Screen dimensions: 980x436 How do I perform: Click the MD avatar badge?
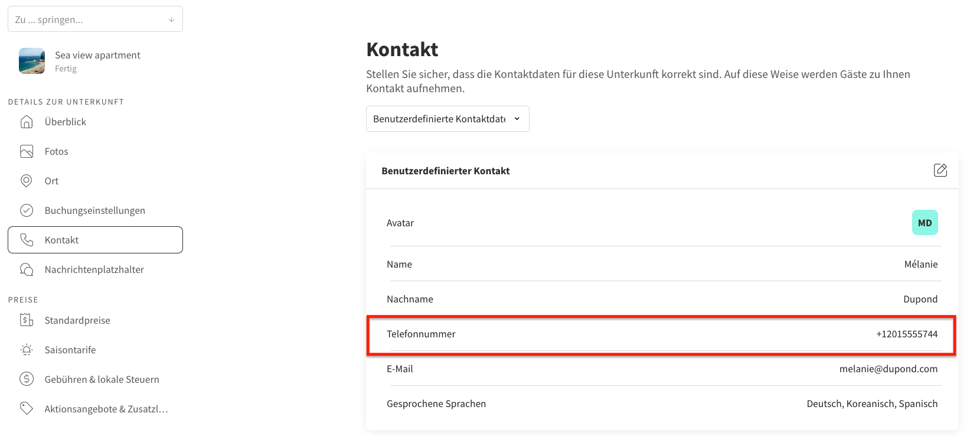925,223
